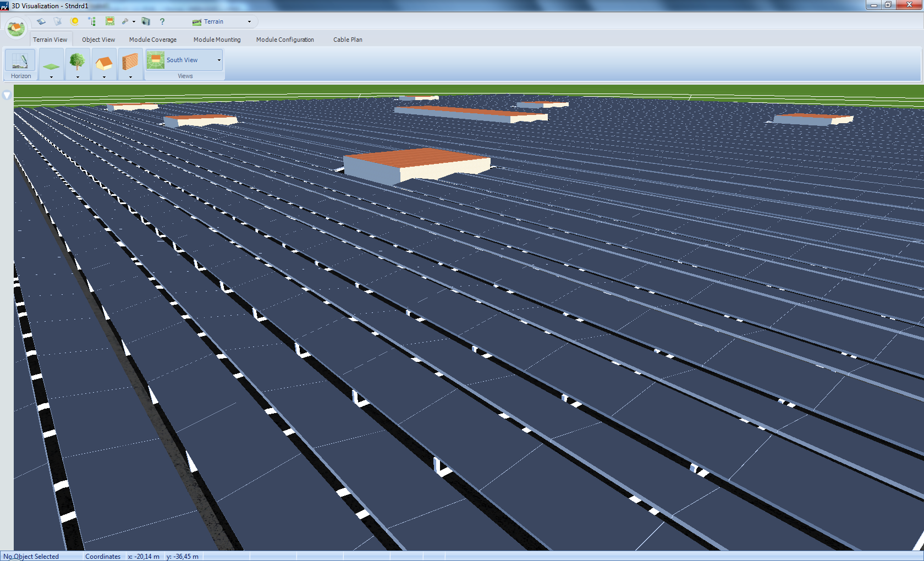Select the long building at the top center
924x561 pixels.
(x=471, y=114)
